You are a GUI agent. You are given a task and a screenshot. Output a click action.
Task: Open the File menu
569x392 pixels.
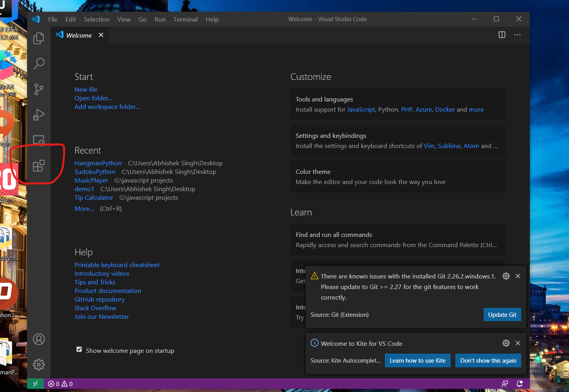pos(53,19)
